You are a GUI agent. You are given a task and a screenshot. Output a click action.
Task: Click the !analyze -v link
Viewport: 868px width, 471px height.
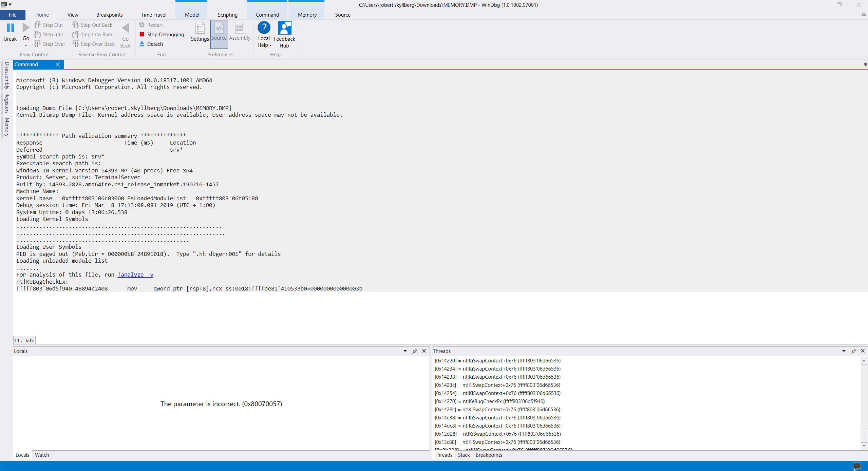[x=135, y=275]
